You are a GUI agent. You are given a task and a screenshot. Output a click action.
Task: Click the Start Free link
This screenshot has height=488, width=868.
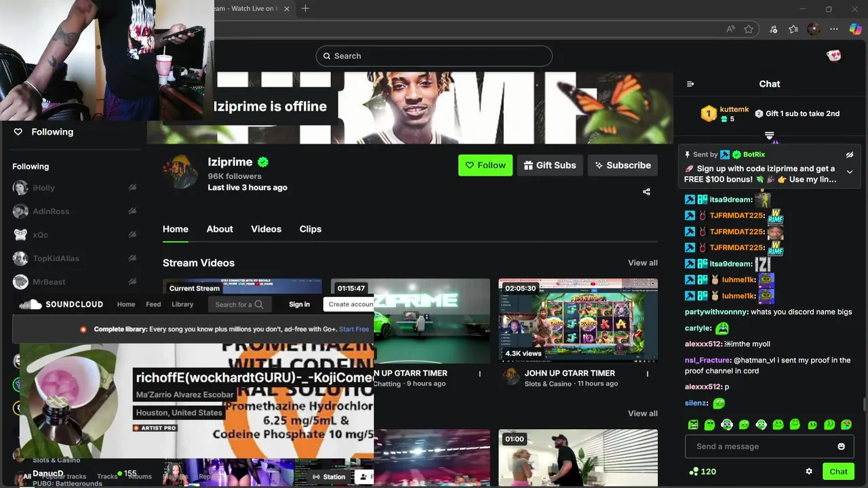click(354, 329)
